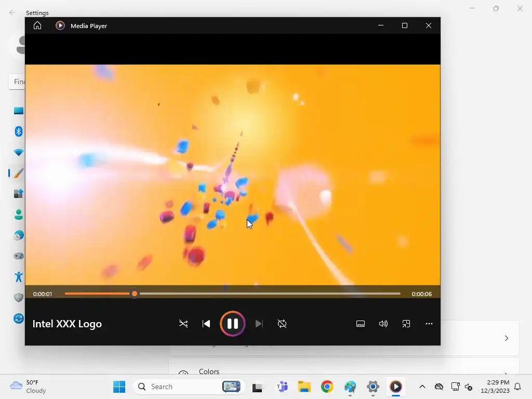Open notifications bell

pyautogui.click(x=517, y=387)
